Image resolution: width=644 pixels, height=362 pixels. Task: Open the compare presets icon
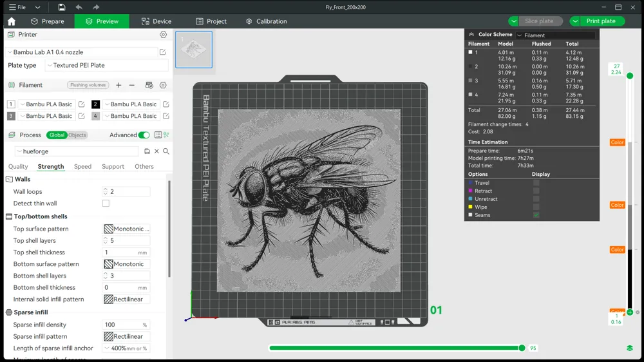[x=166, y=135]
